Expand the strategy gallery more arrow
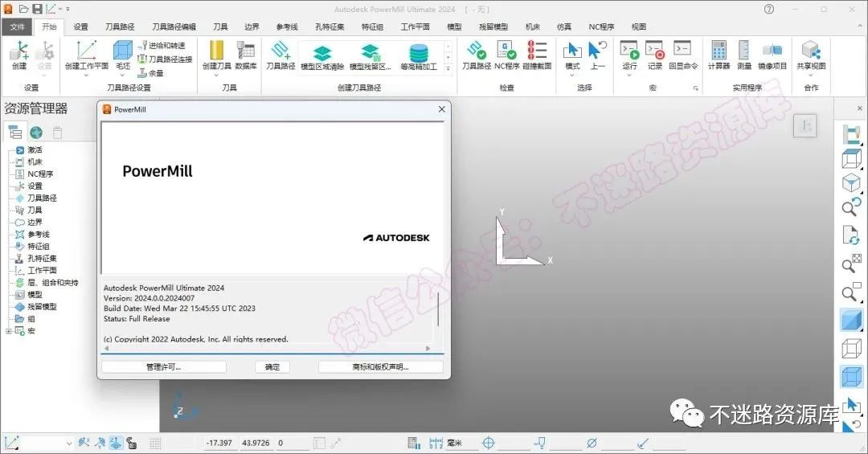Screen dimensions: 868x454 pyautogui.click(x=448, y=68)
